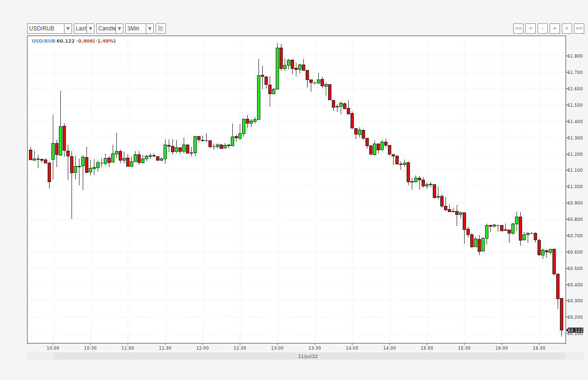Click the 13:00 time axis label
Viewport: 588px width, 380px height.
pyautogui.click(x=277, y=348)
